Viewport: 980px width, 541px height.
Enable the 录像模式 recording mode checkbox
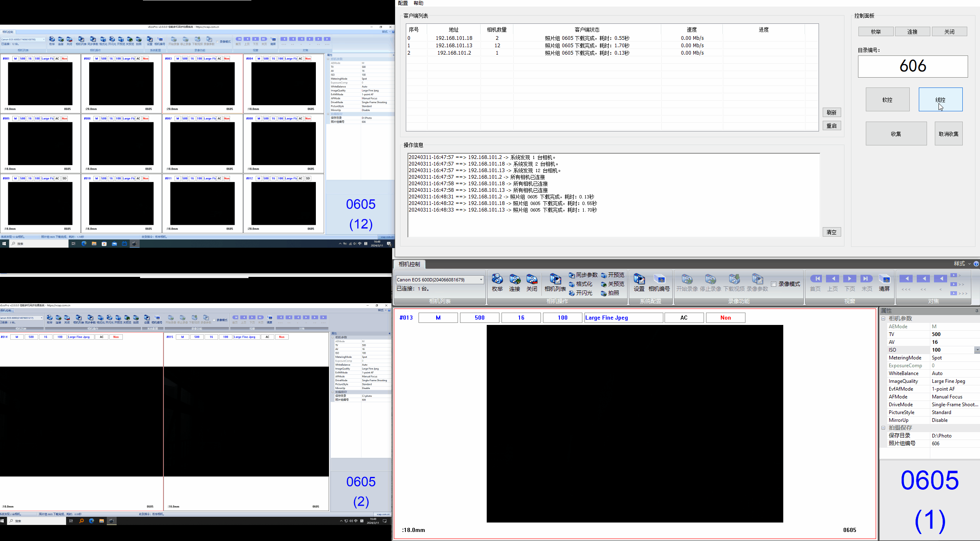pos(773,284)
